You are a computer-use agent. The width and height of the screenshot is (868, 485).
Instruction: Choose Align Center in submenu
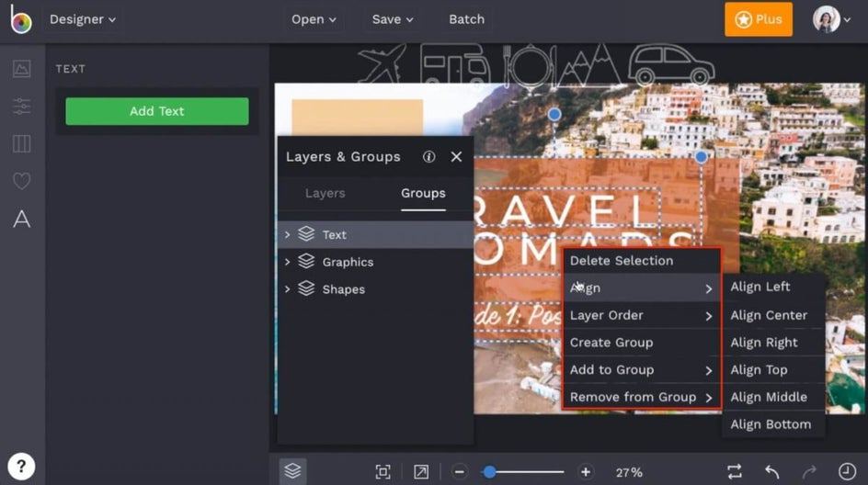coord(773,315)
